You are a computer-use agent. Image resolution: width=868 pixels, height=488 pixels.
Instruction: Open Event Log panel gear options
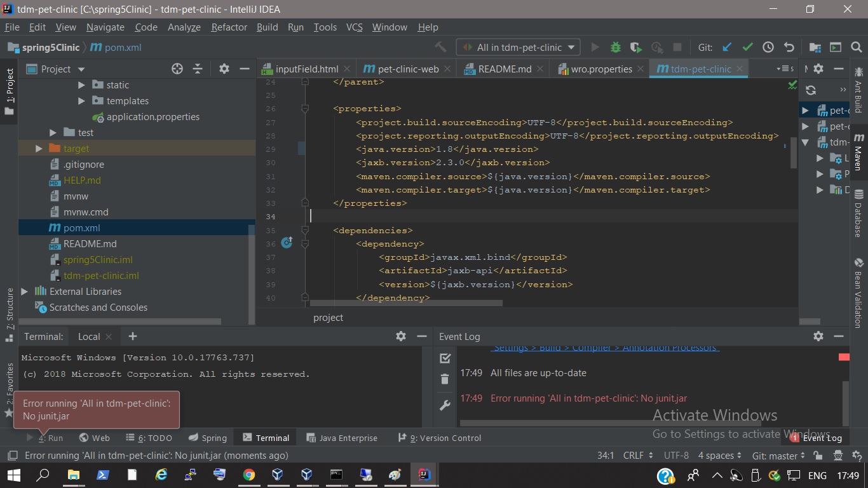818,336
